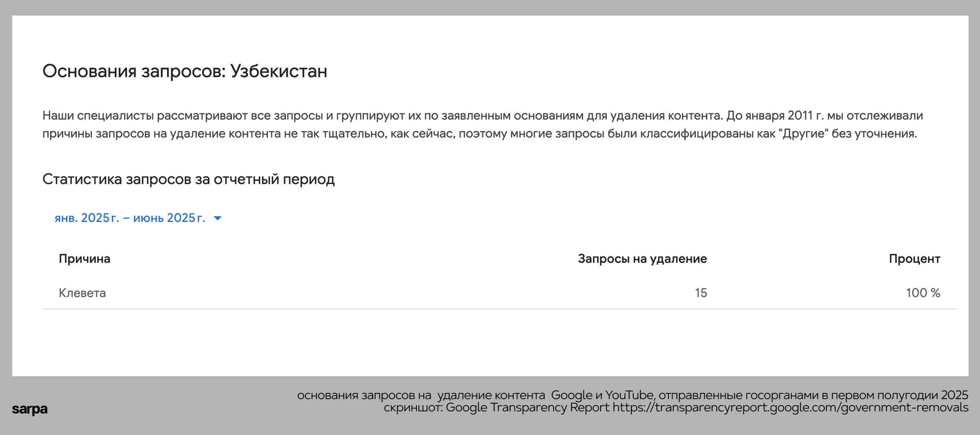Click the Запросы на удаление column header
This screenshot has width=980, height=435.
pyautogui.click(x=642, y=259)
